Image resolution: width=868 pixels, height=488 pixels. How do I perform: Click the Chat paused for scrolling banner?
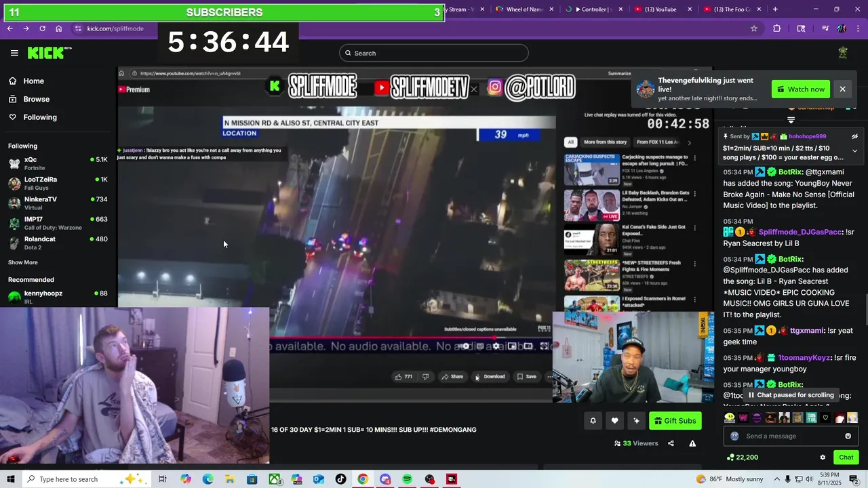(x=790, y=395)
